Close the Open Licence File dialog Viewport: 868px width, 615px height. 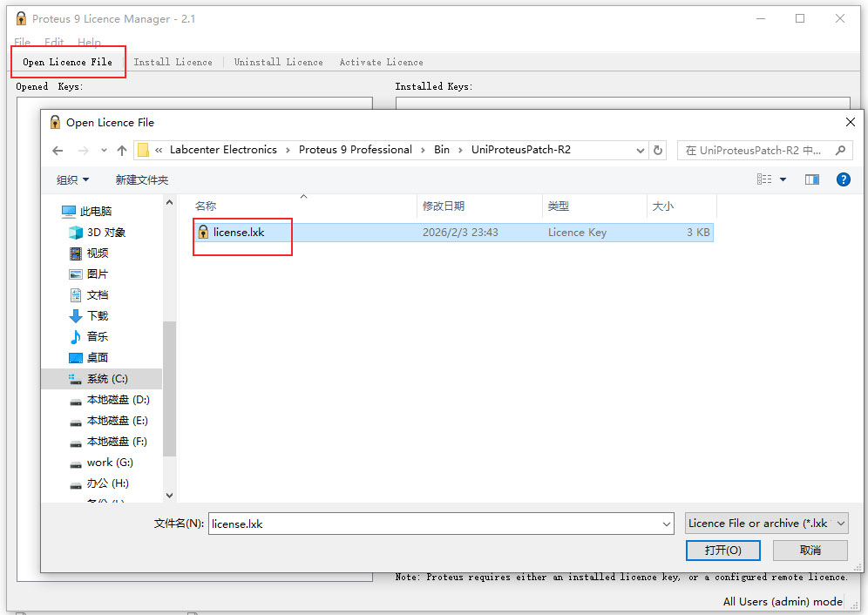(x=851, y=122)
